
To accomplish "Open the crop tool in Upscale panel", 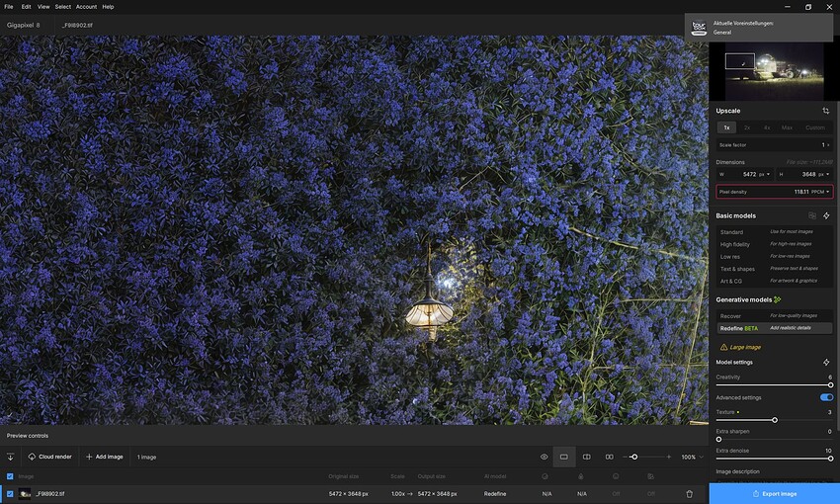I will [825, 111].
